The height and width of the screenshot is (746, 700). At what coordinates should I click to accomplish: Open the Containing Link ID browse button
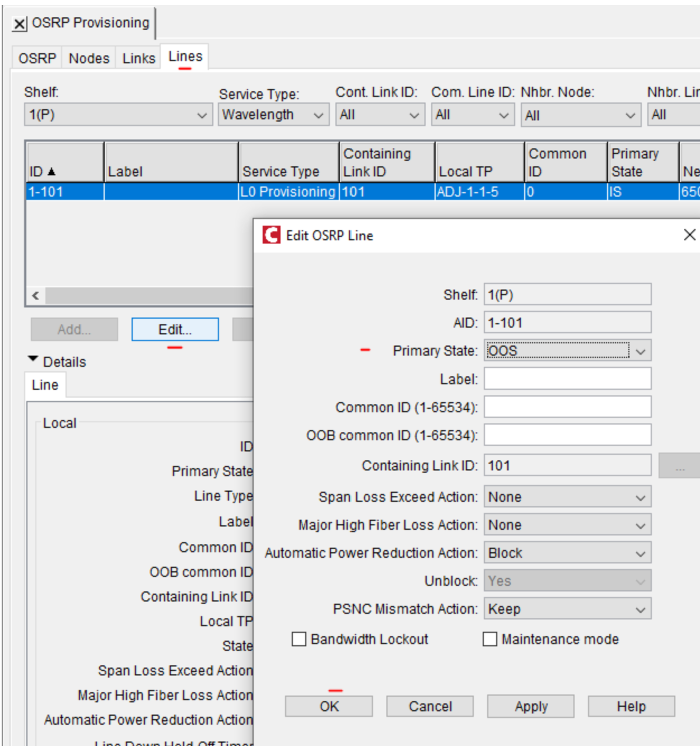(x=679, y=464)
